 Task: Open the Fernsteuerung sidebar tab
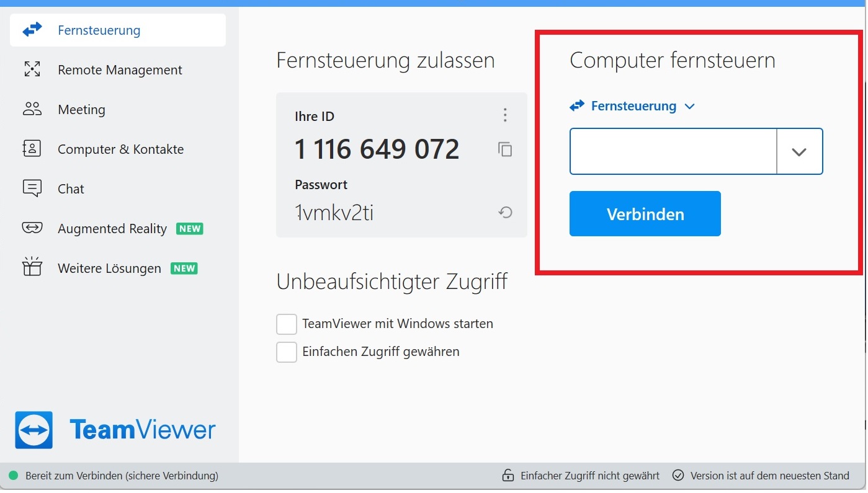(x=118, y=30)
